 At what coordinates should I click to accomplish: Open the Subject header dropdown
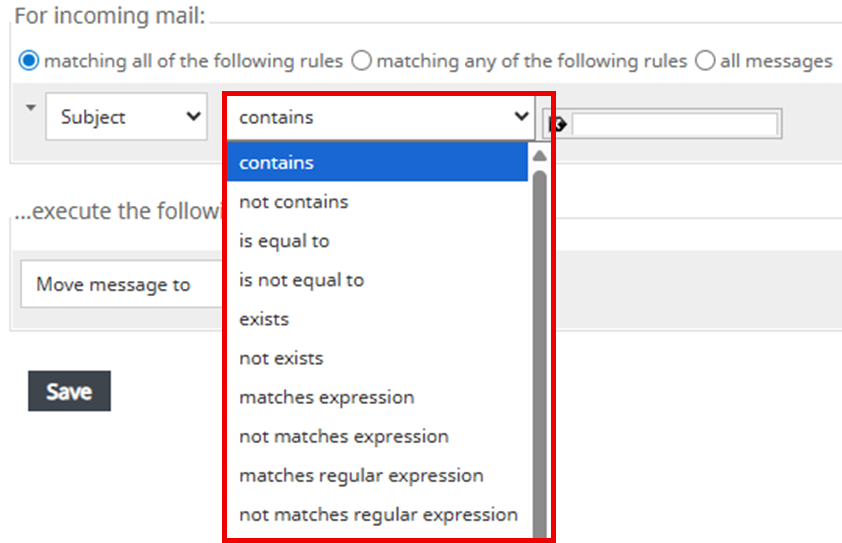pos(126,117)
